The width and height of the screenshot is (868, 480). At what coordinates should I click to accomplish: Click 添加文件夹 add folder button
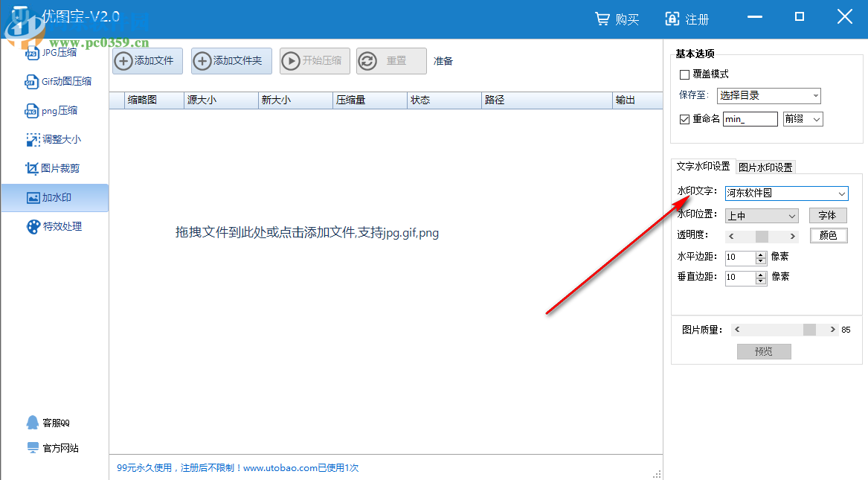231,61
